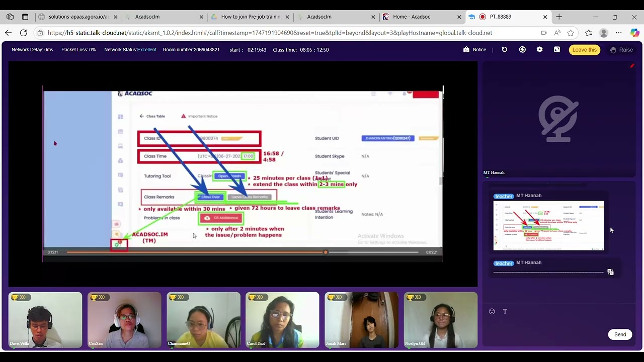Click the lightning network optimization icon
Image resolution: width=644 pixels, height=362 pixels.
tap(522, 50)
